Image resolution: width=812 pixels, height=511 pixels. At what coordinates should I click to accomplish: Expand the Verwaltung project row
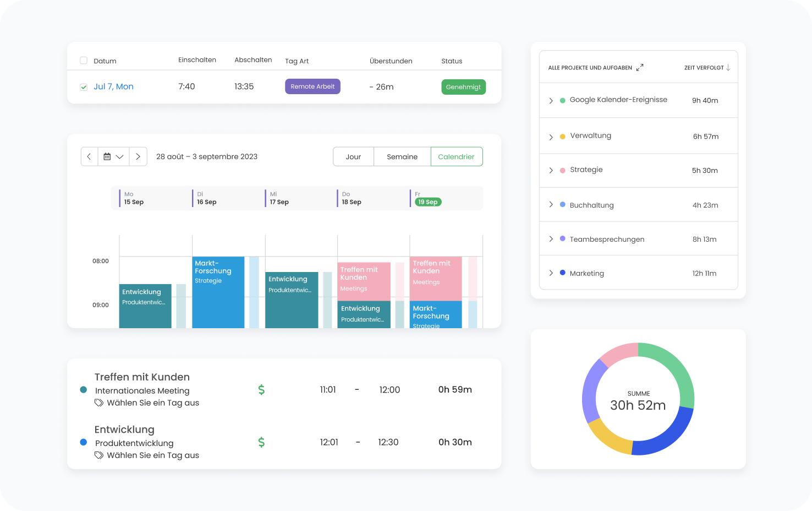point(551,137)
